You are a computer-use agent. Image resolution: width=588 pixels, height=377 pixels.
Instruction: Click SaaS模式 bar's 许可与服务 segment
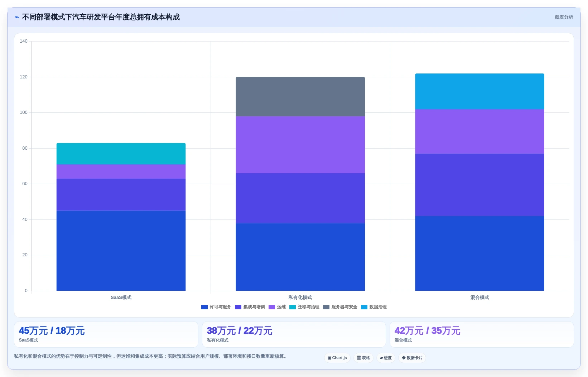(121, 251)
